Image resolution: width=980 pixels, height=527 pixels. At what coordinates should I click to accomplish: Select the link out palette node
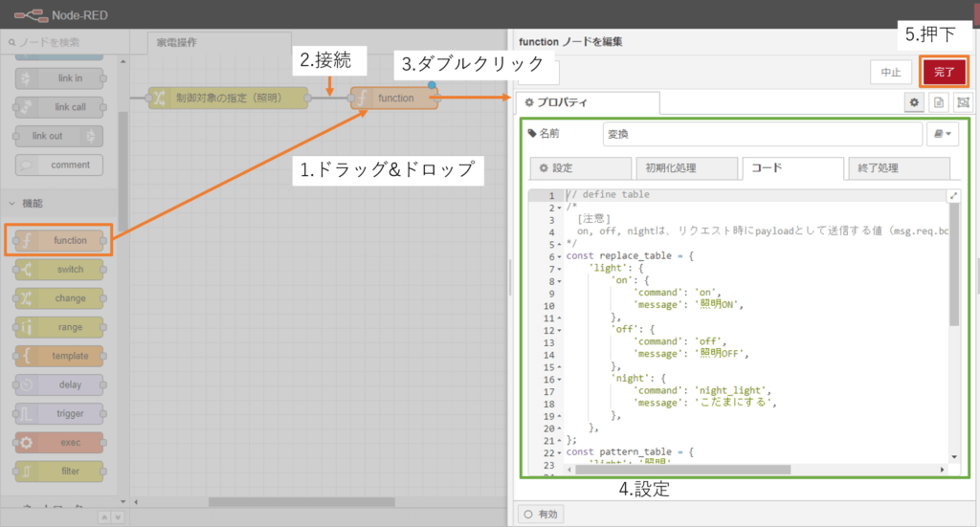[x=59, y=136]
